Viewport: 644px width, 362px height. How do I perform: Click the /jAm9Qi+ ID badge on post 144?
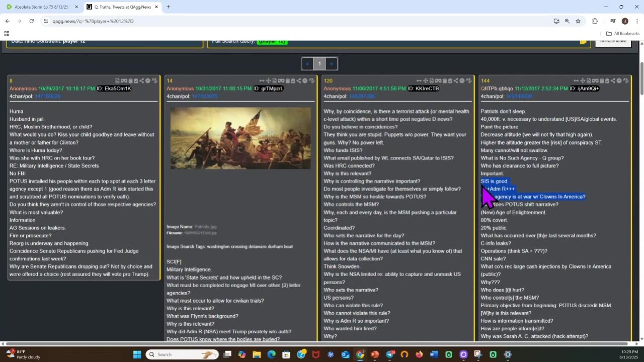585,88
